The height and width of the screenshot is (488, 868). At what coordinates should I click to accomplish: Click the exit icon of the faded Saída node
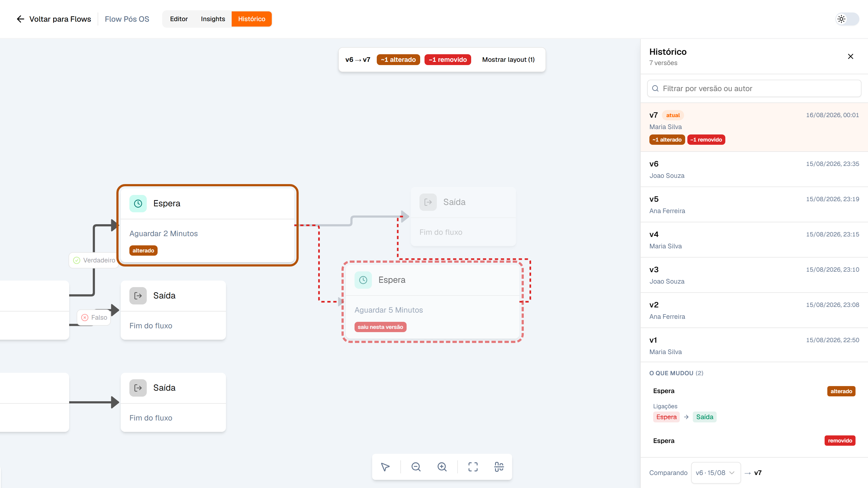click(x=428, y=202)
